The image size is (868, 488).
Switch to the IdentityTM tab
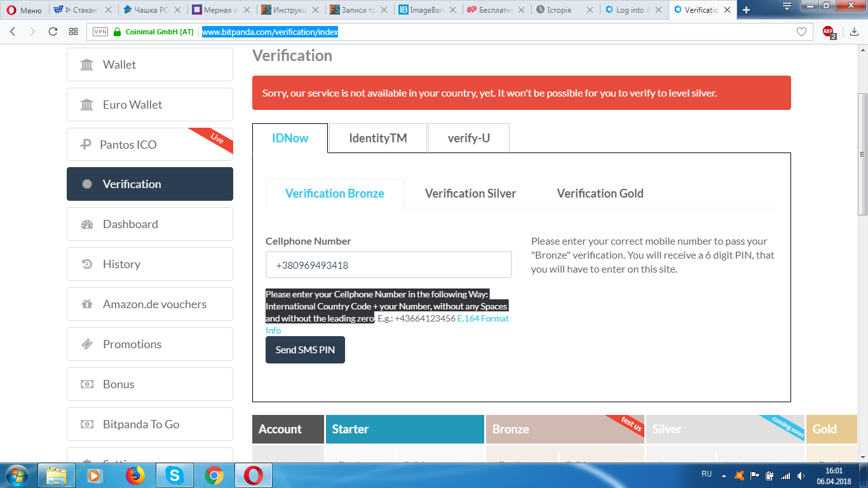click(x=377, y=138)
